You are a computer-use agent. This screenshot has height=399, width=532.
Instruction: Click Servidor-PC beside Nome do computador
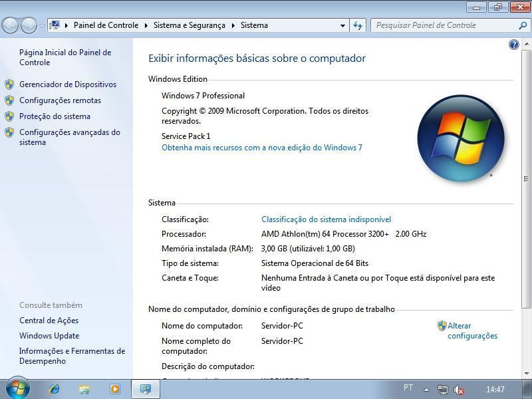tap(282, 326)
